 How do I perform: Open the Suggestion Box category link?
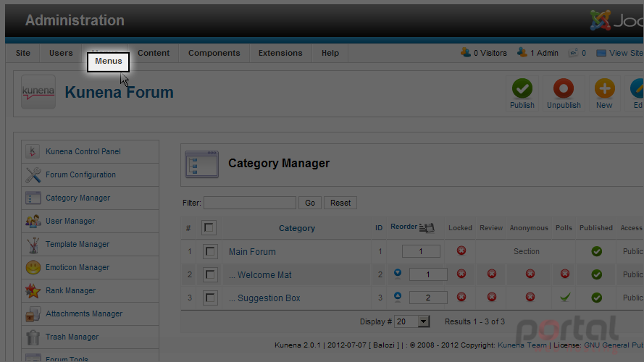coord(264,298)
